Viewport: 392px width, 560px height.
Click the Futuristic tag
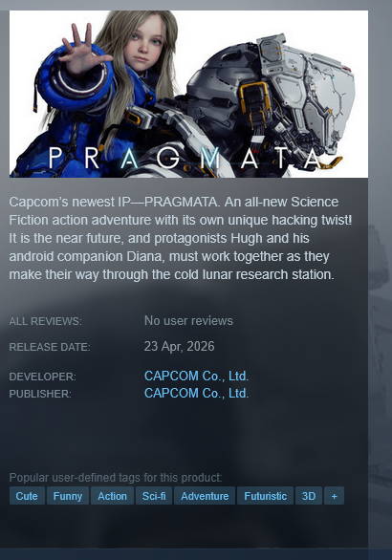click(x=265, y=496)
